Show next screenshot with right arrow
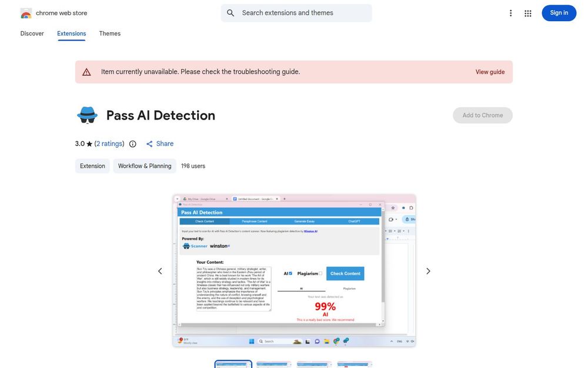This screenshot has height=368, width=588. pos(428,271)
